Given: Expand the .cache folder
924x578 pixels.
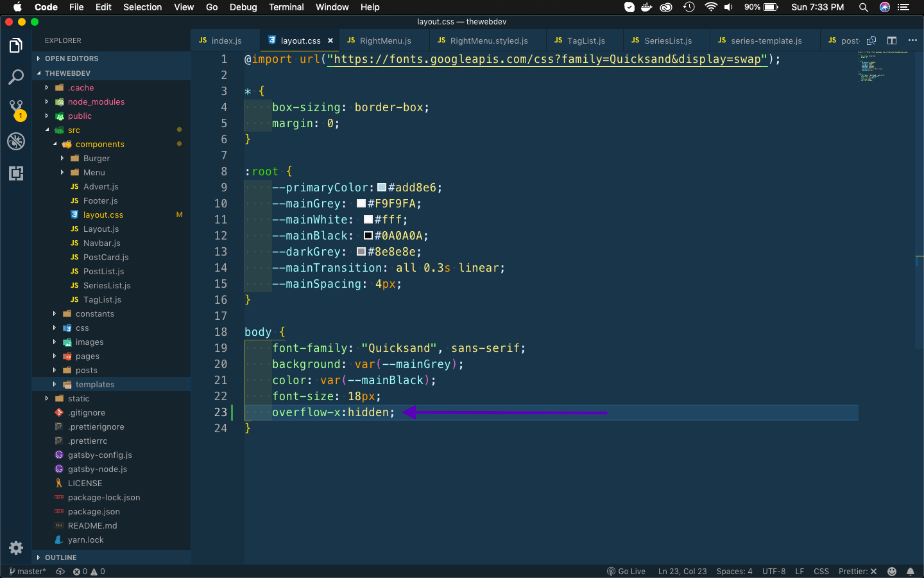Looking at the screenshot, I should tap(111, 88).
